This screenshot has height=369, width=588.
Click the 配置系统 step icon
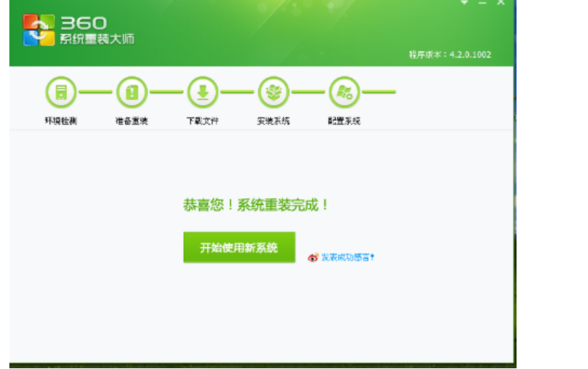pos(344,92)
